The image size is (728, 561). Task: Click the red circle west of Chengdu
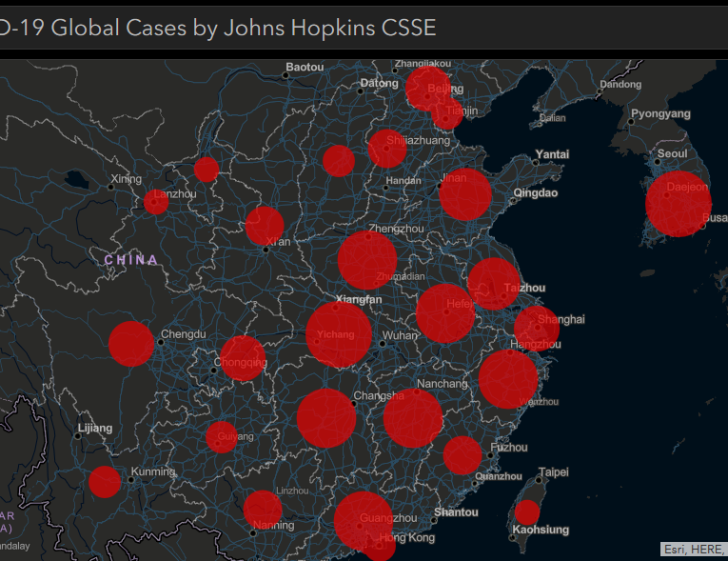click(131, 344)
